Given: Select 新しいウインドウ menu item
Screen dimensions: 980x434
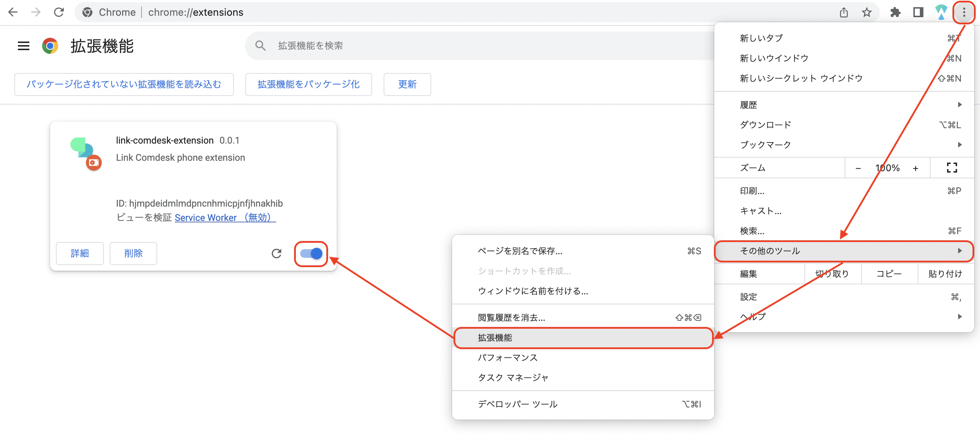Looking at the screenshot, I should 844,58.
